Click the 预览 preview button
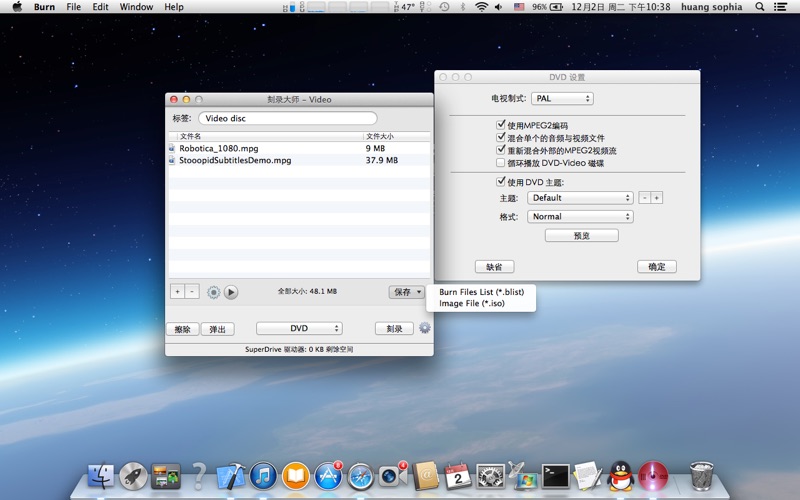Image resolution: width=800 pixels, height=500 pixels. [x=581, y=236]
